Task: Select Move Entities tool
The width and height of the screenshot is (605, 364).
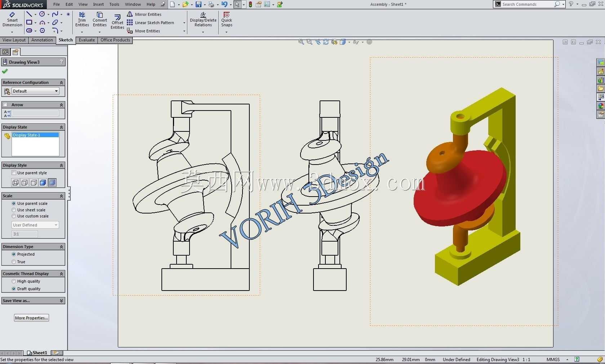Action: point(143,31)
